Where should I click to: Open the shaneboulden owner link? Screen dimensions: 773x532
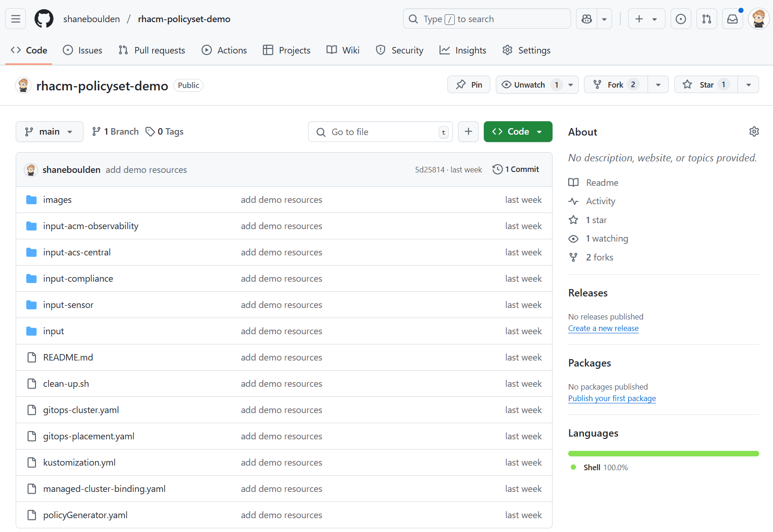tap(91, 19)
